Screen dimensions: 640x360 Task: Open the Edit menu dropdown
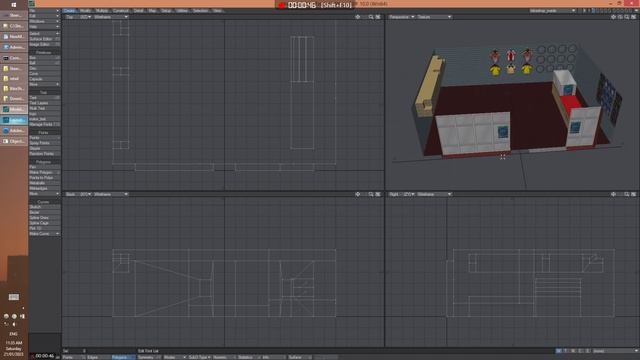pyautogui.click(x=44, y=16)
